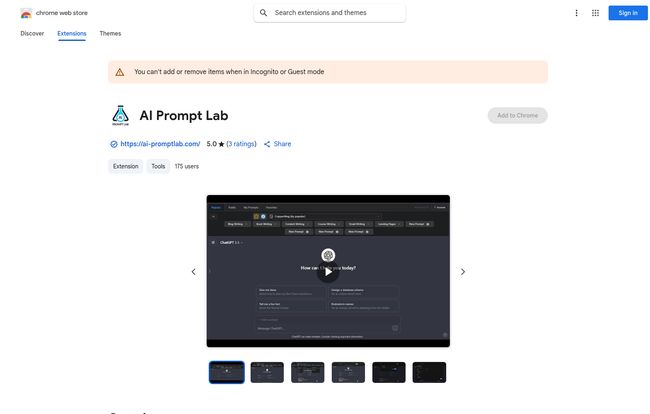This screenshot has height=414, width=650.
Task: Switch to the Themes tab
Action: point(110,34)
